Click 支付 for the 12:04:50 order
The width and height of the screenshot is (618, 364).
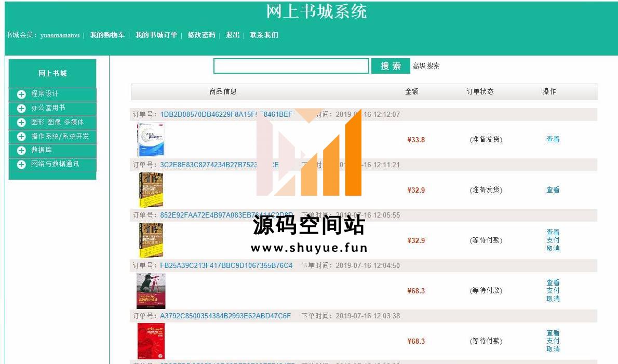pyautogui.click(x=553, y=291)
